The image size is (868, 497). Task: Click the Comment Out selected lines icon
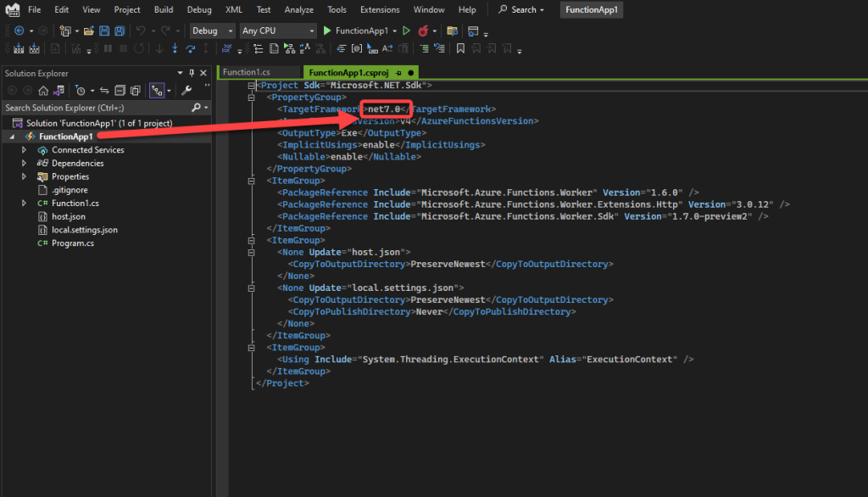(424, 48)
